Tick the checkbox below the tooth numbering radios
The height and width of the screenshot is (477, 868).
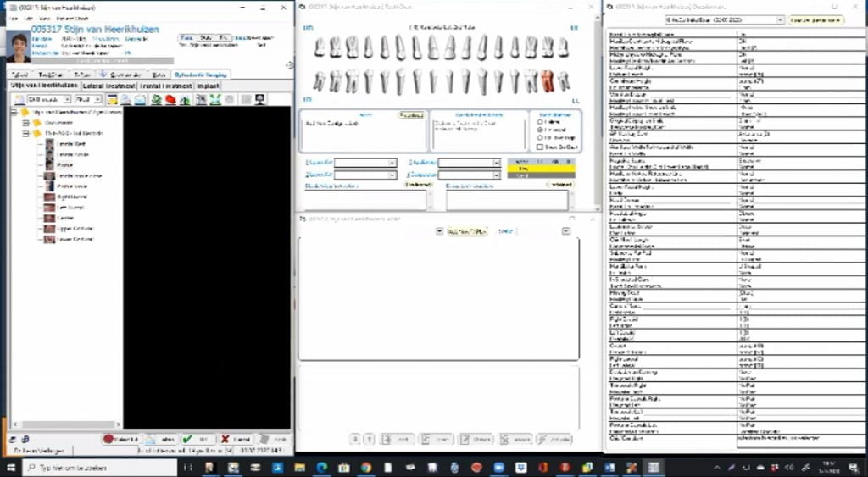(x=542, y=147)
